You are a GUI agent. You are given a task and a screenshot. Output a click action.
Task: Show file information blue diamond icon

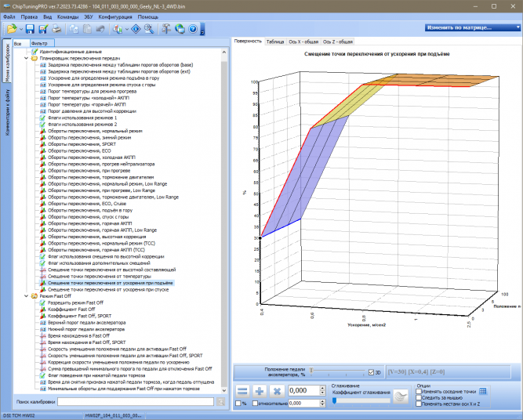point(136,29)
